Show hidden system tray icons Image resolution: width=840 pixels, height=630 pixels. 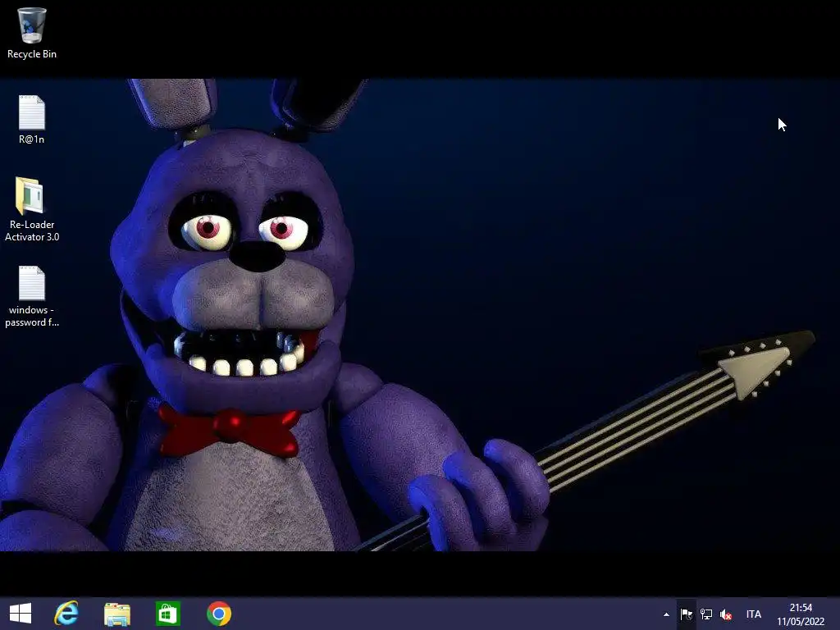(666, 614)
